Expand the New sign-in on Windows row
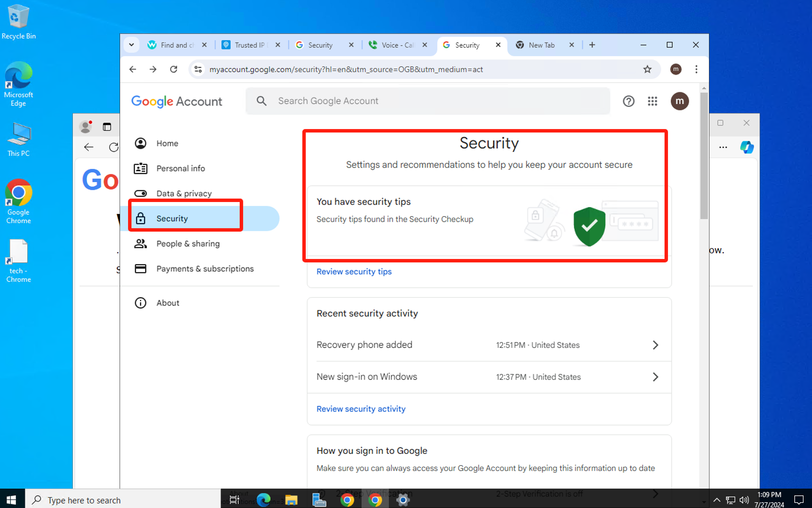Viewport: 812px width, 508px height. 489,377
